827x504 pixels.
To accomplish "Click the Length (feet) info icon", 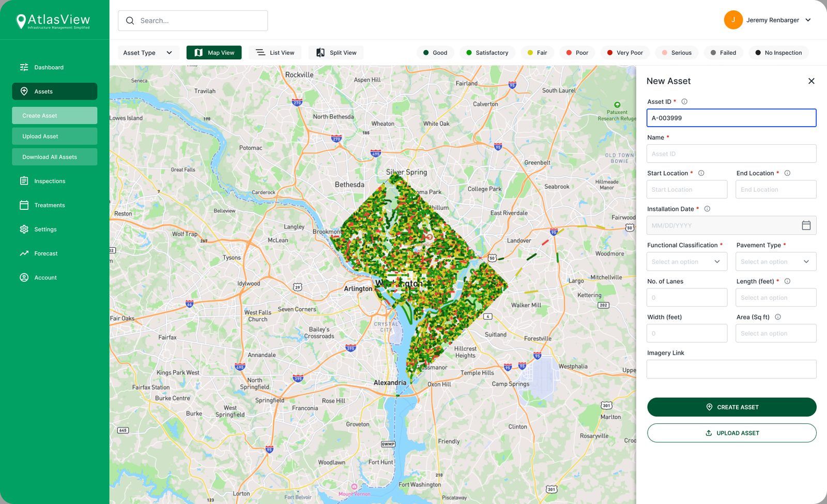I will (787, 281).
